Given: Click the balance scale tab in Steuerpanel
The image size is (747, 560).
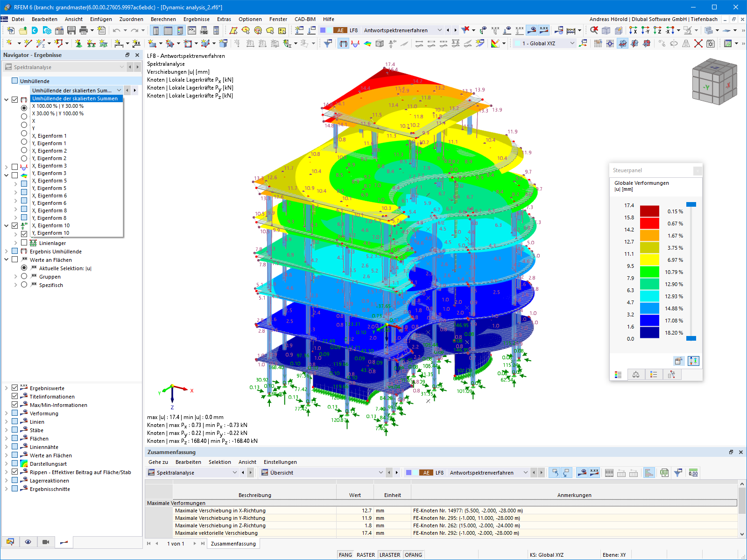Looking at the screenshot, I should 636,375.
